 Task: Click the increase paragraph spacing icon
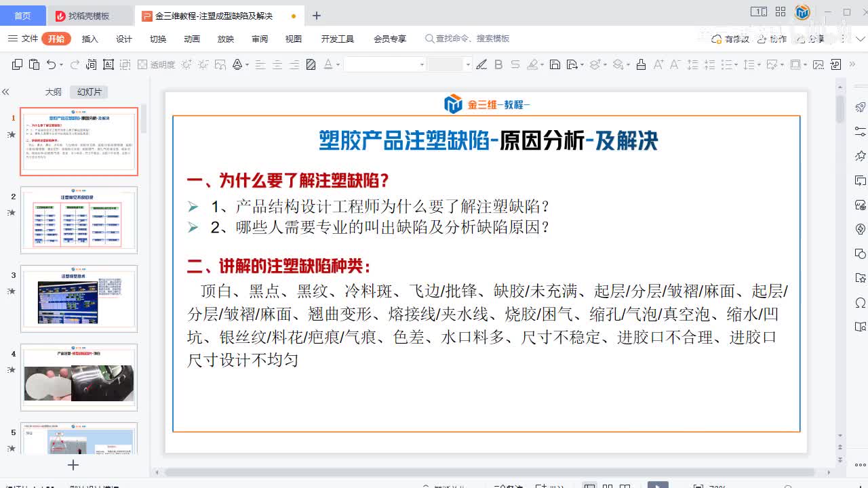[x=692, y=64]
